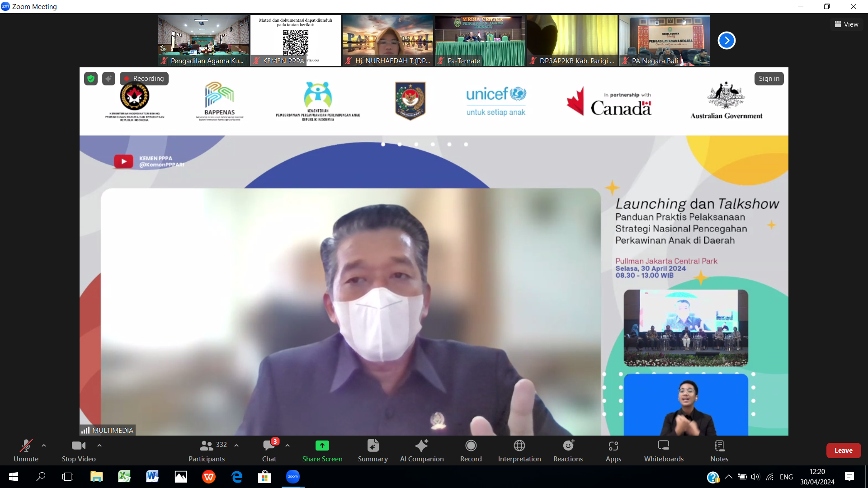Select the Pengadilan Agama Ku... participant thumbnail
The height and width of the screenshot is (488, 868).
(x=203, y=41)
